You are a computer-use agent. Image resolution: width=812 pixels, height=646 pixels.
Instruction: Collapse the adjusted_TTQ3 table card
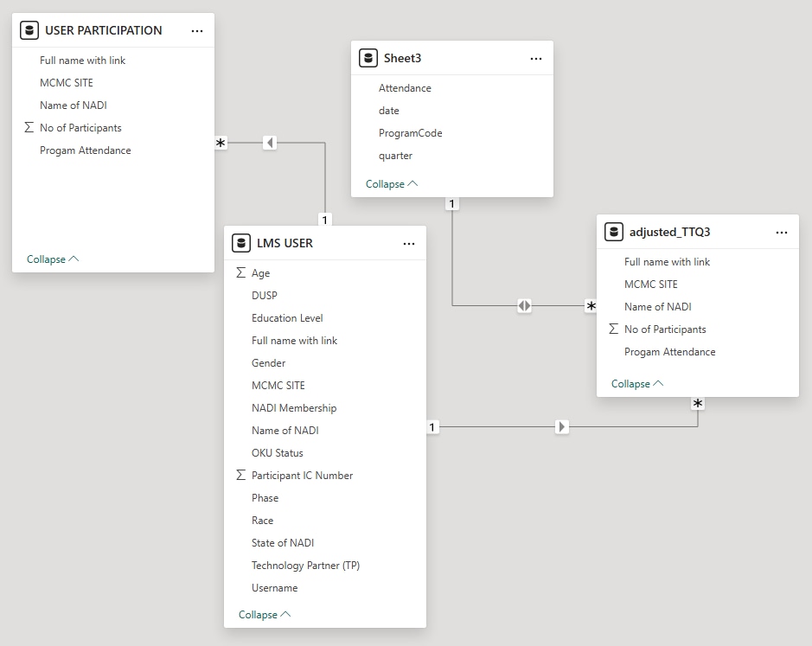tap(636, 383)
